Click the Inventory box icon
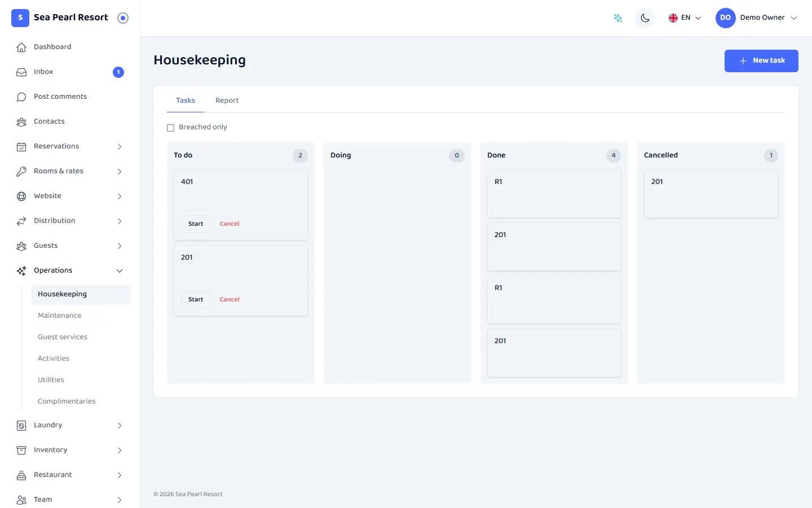Viewport: 812px width, 508px height. point(21,450)
